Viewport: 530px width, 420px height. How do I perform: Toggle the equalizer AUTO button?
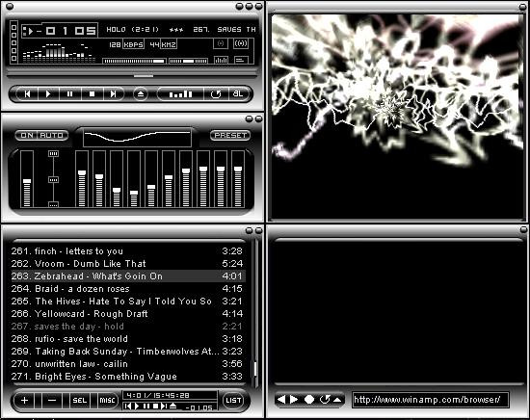(52, 135)
